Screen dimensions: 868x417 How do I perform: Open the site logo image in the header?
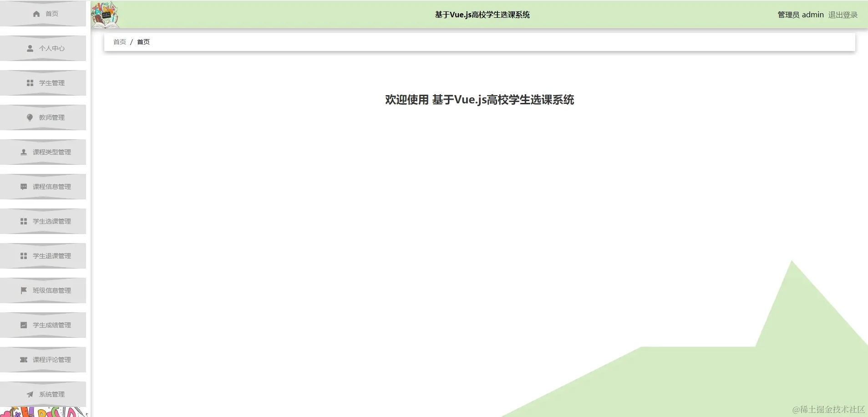coord(105,15)
